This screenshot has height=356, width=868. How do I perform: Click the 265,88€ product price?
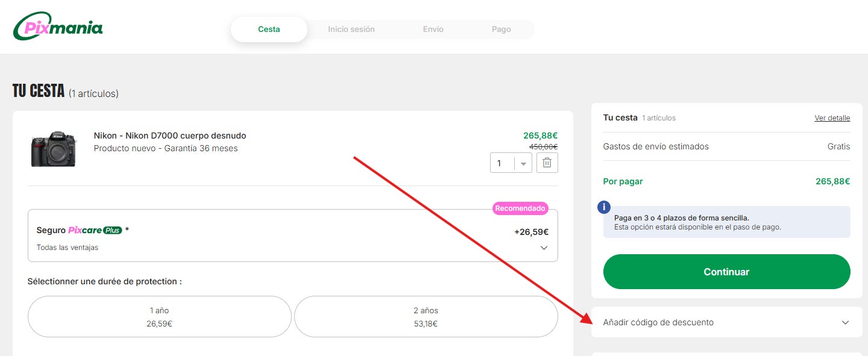pyautogui.click(x=541, y=136)
